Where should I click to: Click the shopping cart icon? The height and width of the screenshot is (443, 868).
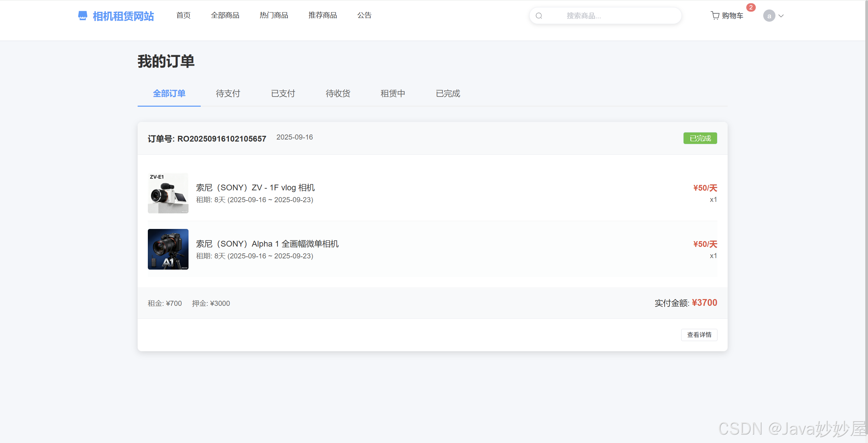click(x=715, y=16)
